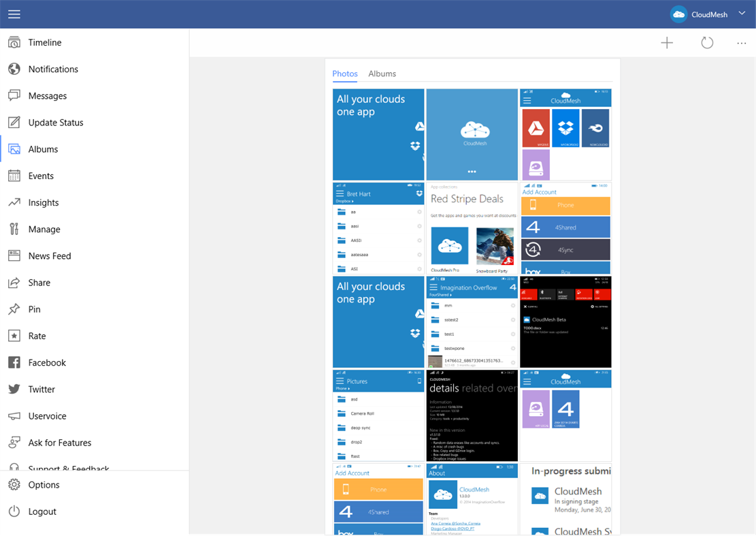Open the Facebook icon

click(15, 362)
